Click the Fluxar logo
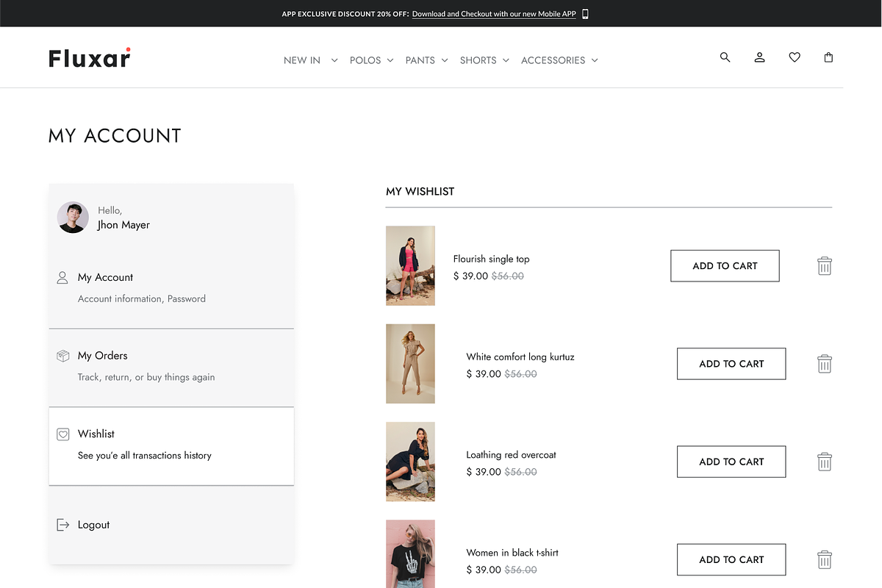882x588 pixels. 90,58
